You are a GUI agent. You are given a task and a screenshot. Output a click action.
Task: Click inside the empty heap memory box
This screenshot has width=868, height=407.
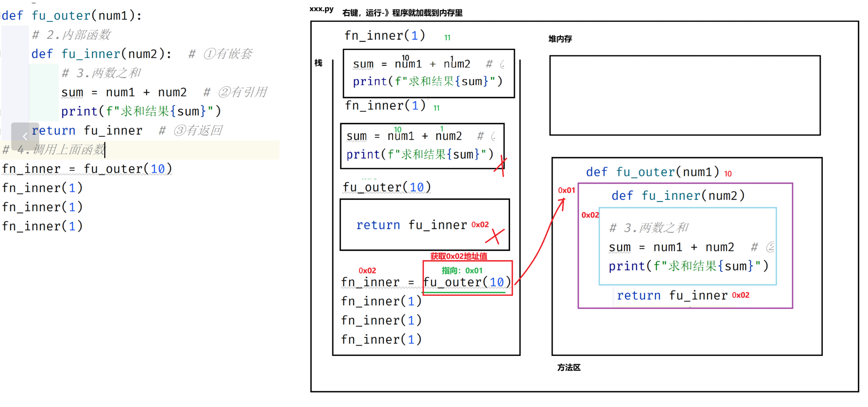[x=684, y=95]
